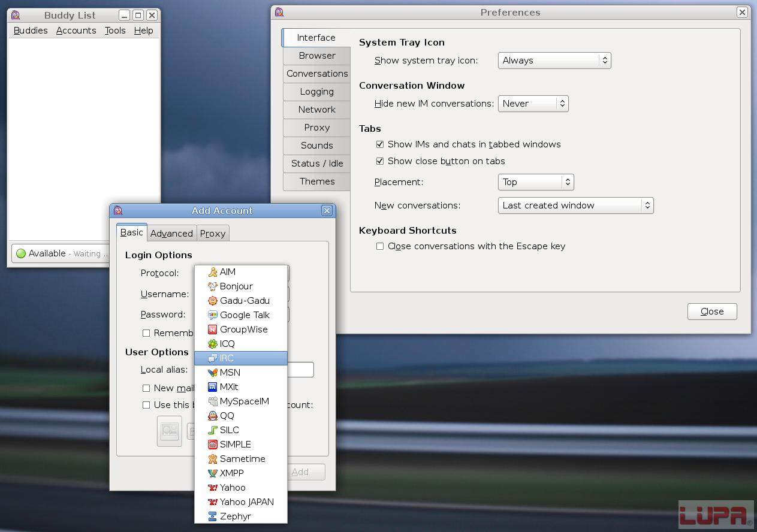
Task: Enable Close conversations with the Escape key
Action: coord(379,246)
